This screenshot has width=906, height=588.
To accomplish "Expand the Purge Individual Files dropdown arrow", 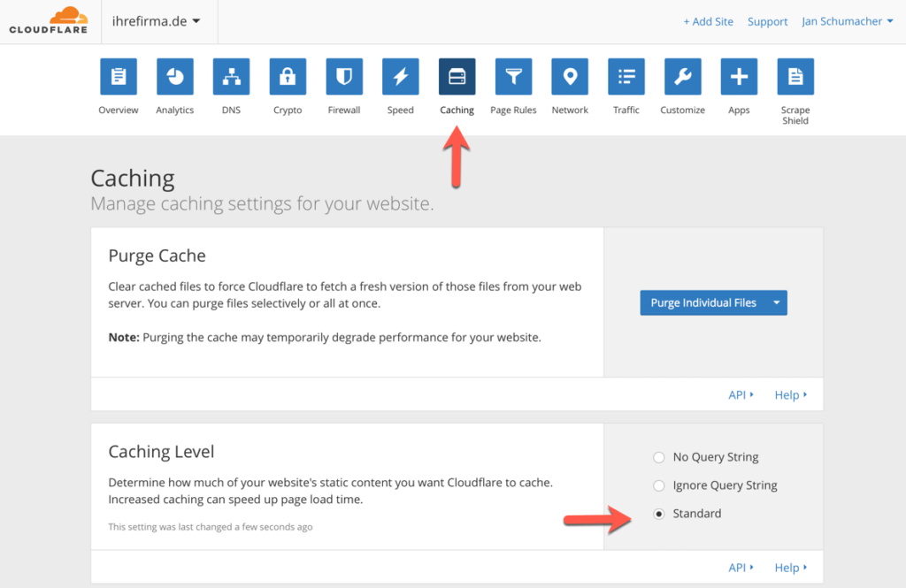I will coord(776,302).
